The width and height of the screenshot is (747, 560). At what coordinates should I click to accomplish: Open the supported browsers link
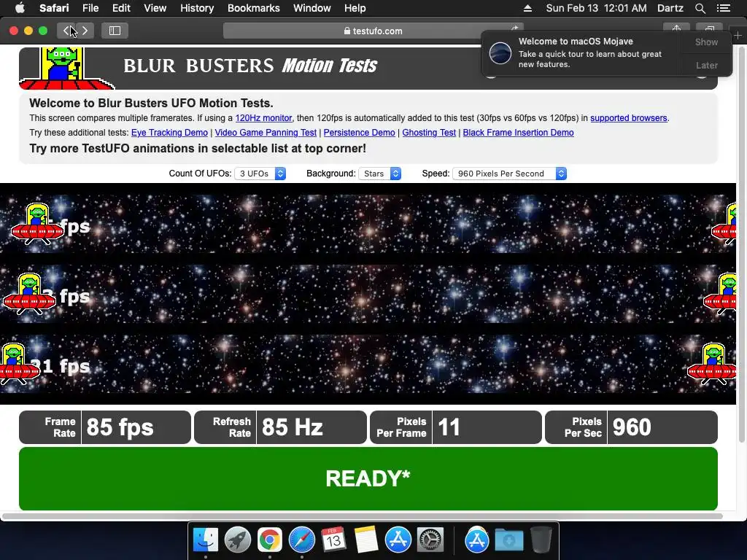[628, 118]
